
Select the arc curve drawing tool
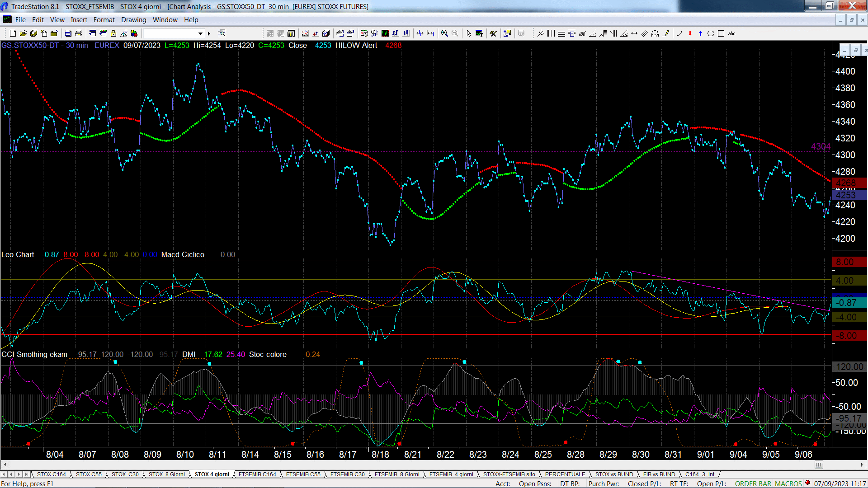(679, 33)
